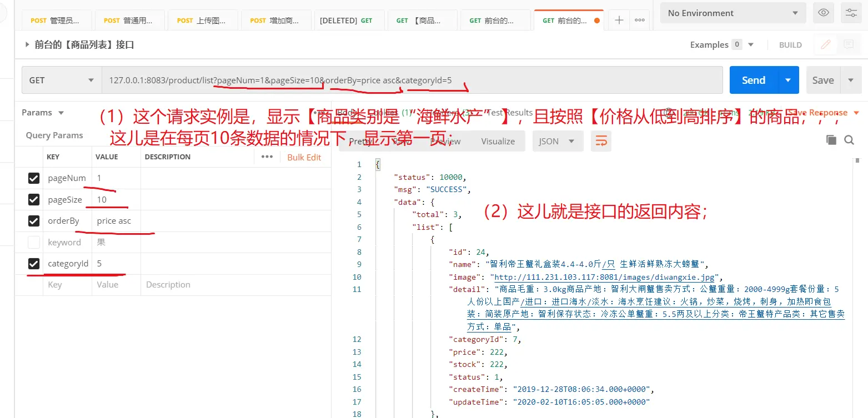Image resolution: width=868 pixels, height=418 pixels.
Task: Switch to the Visualize response tab
Action: coord(498,141)
